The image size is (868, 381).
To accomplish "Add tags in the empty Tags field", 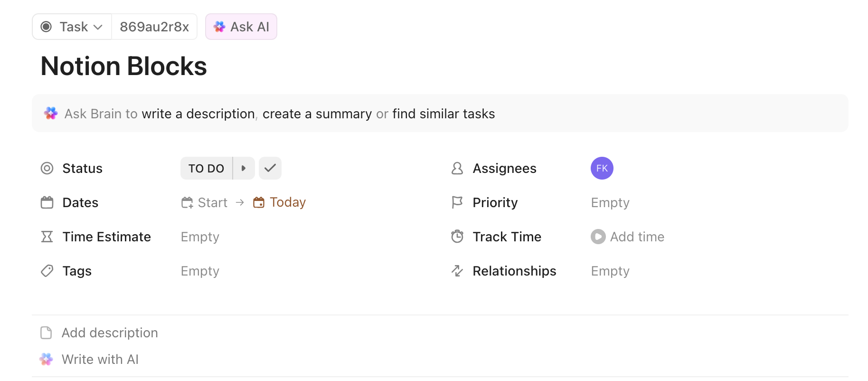I will 200,271.
